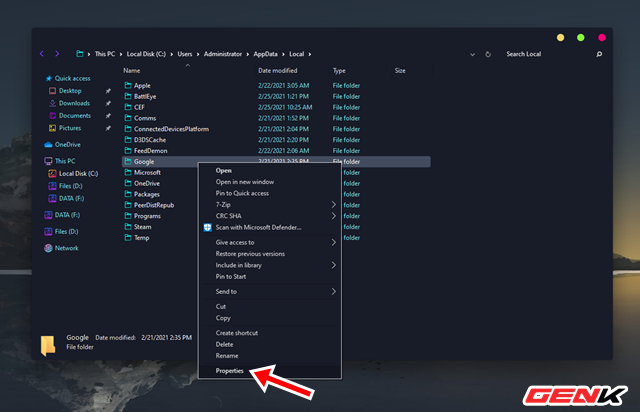This screenshot has height=412, width=640.
Task: Click the Downloads sidebar icon
Action: (x=52, y=103)
